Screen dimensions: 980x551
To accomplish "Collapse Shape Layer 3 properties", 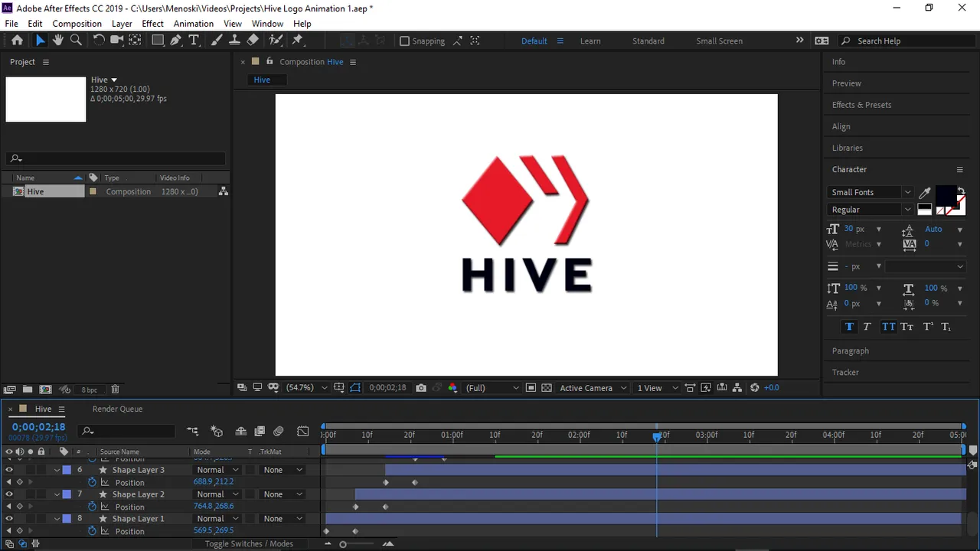I will pyautogui.click(x=57, y=470).
